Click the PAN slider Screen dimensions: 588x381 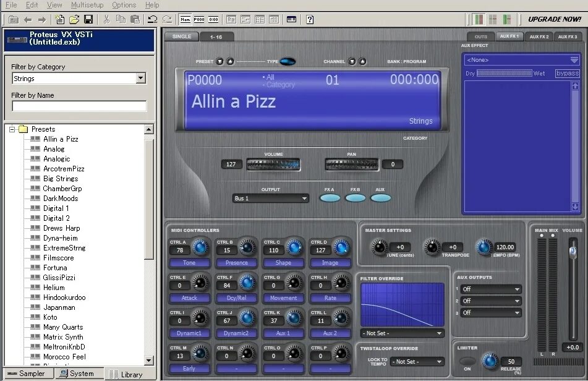point(351,165)
